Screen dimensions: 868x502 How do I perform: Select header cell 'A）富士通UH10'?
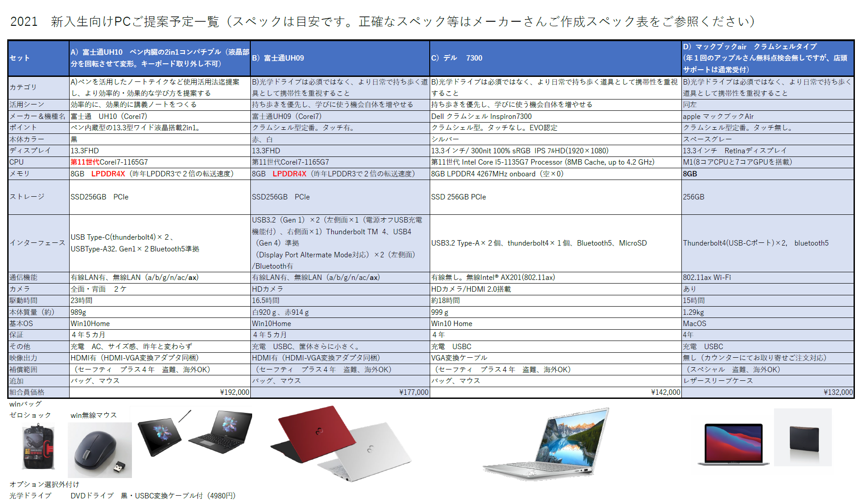[160, 58]
